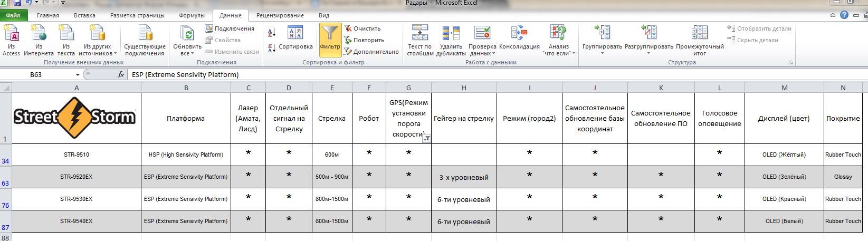Viewport: 868px width, 241px height.
Task: Open the Name Box dropdown arrow
Action: tap(78, 75)
